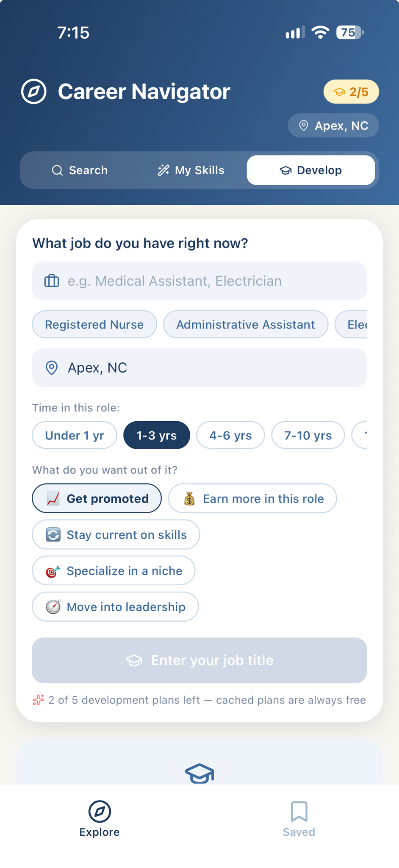
Task: Open the Apex, NC location chip in header
Action: point(333,125)
